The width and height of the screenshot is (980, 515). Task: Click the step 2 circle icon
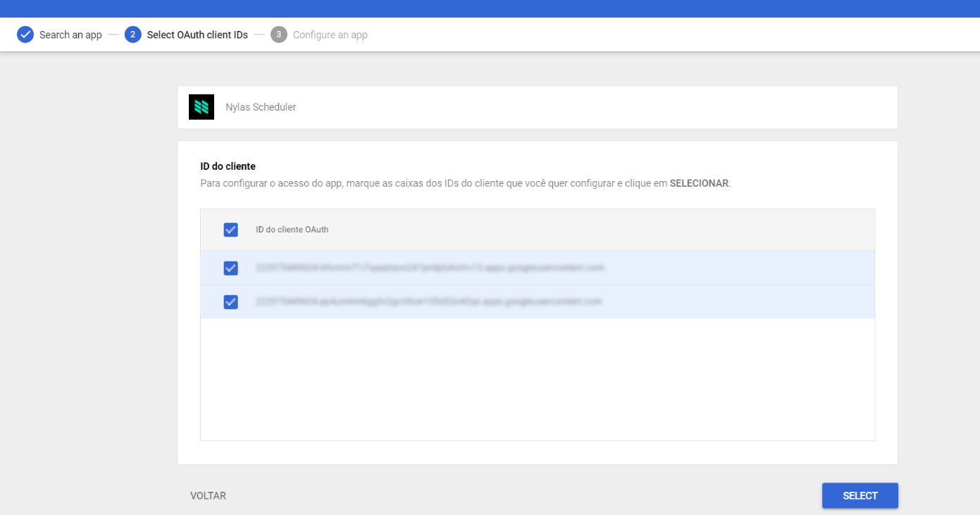click(x=133, y=35)
